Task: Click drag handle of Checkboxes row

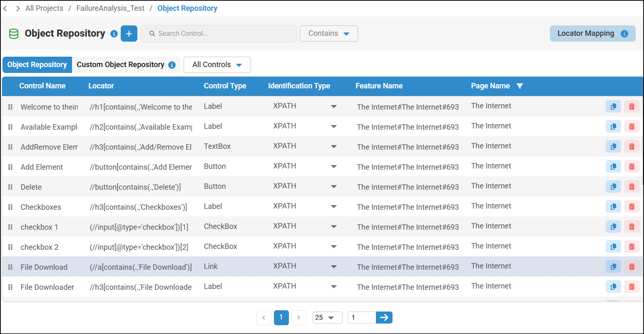Action: coord(10,207)
